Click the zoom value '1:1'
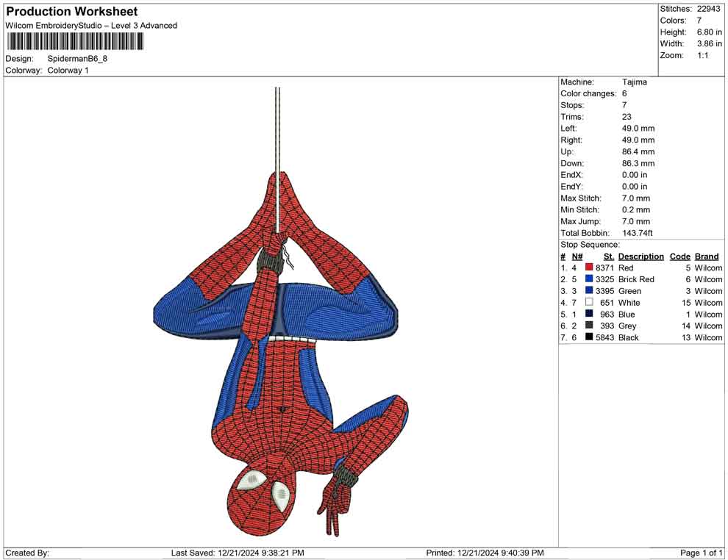This screenshot has width=728, height=560. click(703, 55)
